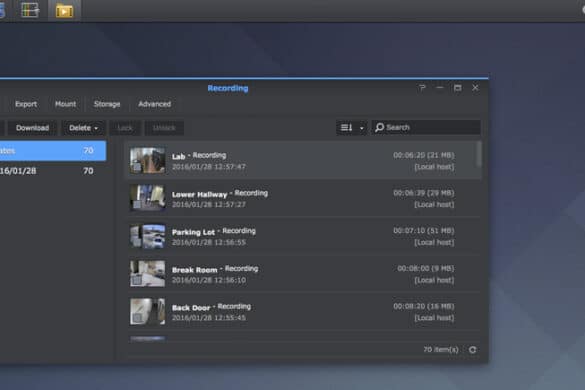The width and height of the screenshot is (585, 390).
Task: Open the Break Room recording thumbnail
Action: pyautogui.click(x=147, y=274)
